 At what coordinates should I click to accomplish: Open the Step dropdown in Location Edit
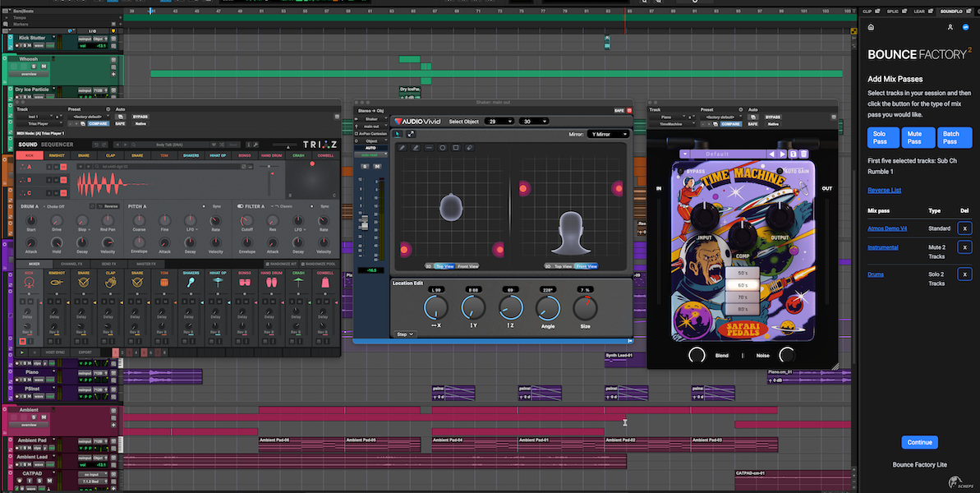404,334
